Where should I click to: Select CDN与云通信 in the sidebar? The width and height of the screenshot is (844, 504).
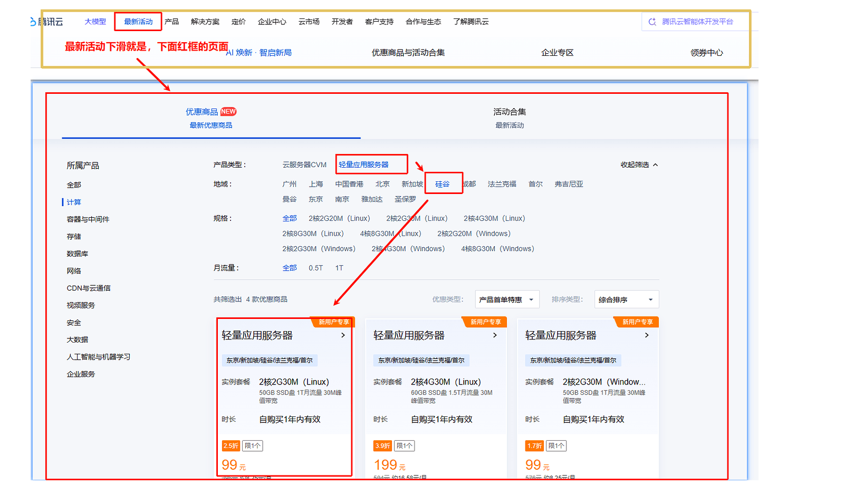coord(89,288)
